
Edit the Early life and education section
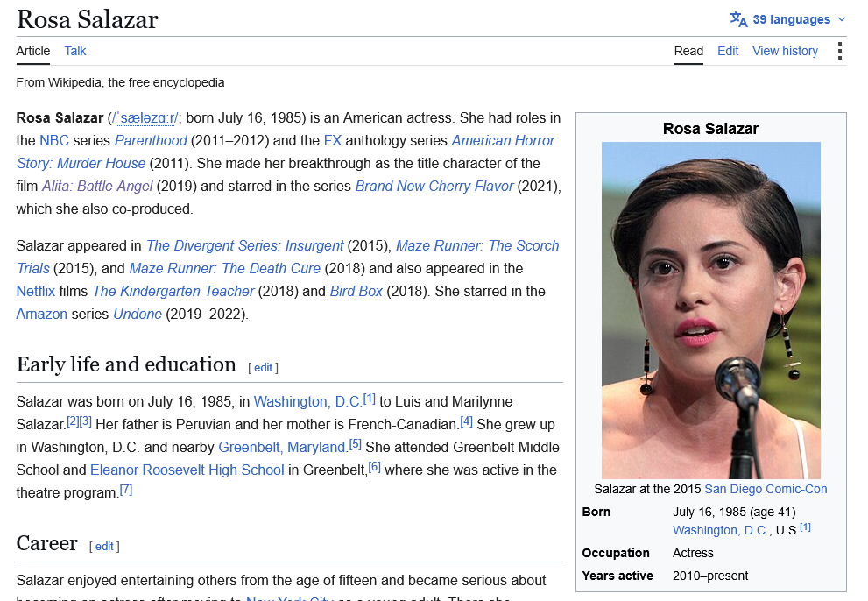263,368
